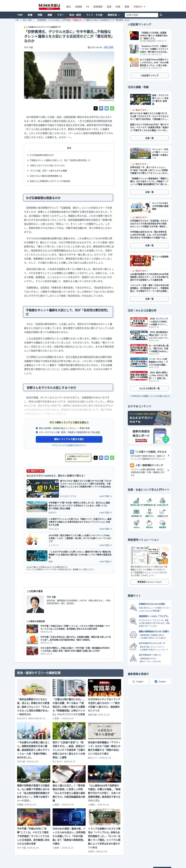186x868 pixels.
Task: Jump to contents item 3 安野さんをデジタル大臣に
Action: point(46,165)
